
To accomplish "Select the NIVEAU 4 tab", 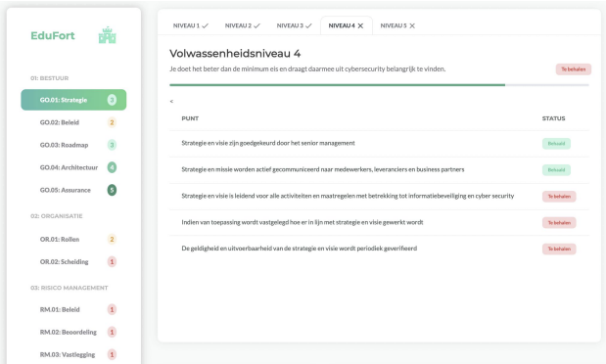I will [347, 25].
